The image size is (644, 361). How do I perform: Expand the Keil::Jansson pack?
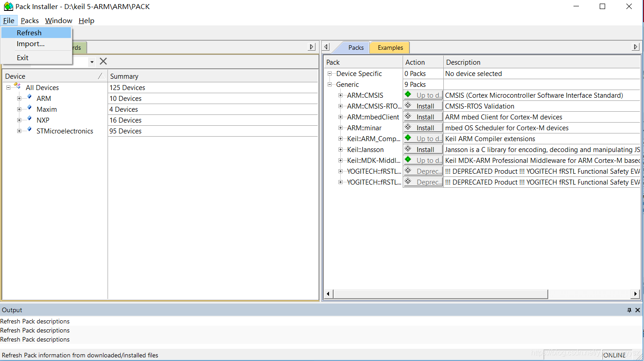[341, 150]
